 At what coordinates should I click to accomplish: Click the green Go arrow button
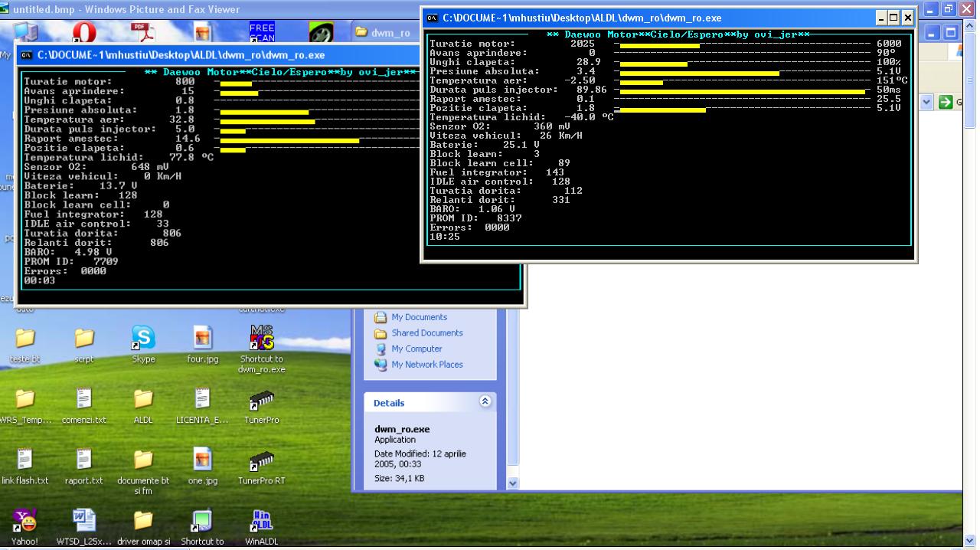click(x=945, y=102)
